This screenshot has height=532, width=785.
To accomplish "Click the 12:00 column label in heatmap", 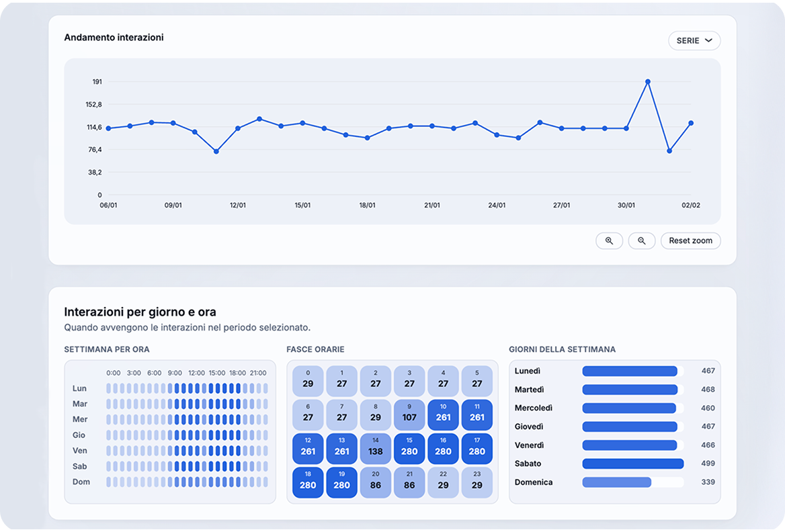I will point(196,373).
